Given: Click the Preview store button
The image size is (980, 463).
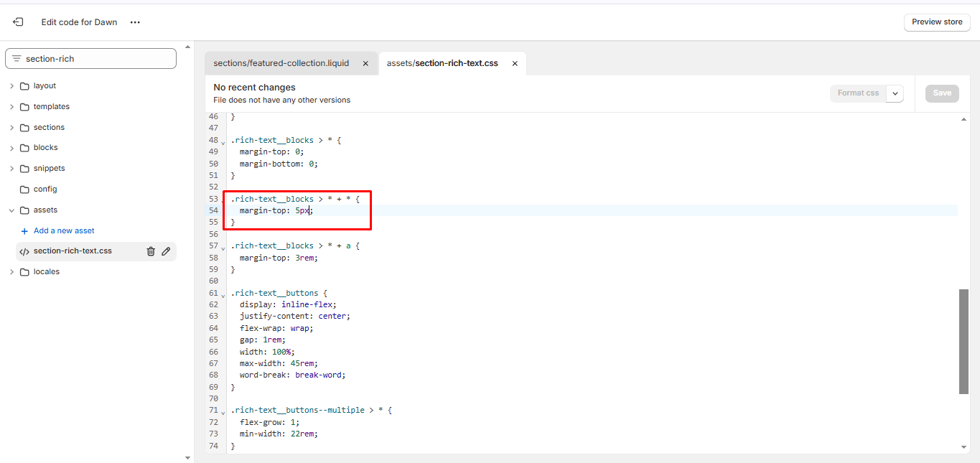Looking at the screenshot, I should coord(937,22).
